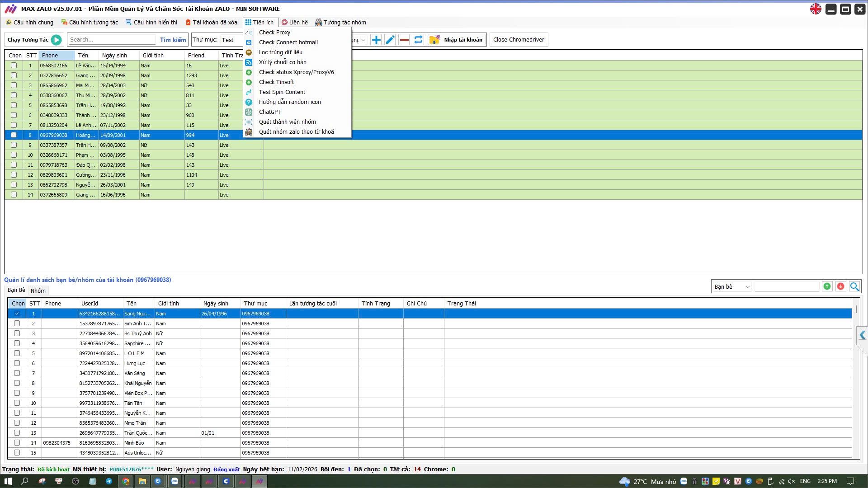
Task: Expand the side panel with blue chevron
Action: coord(862,335)
